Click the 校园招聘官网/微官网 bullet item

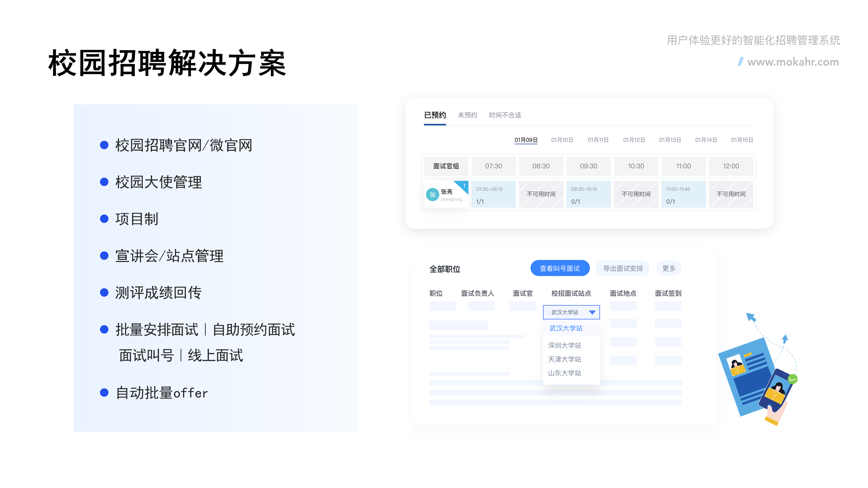point(183,145)
